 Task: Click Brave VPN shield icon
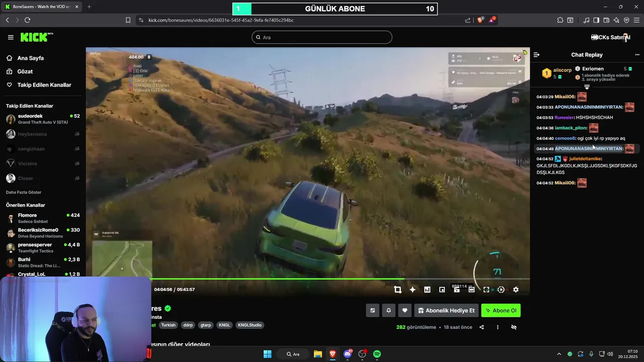click(626, 20)
